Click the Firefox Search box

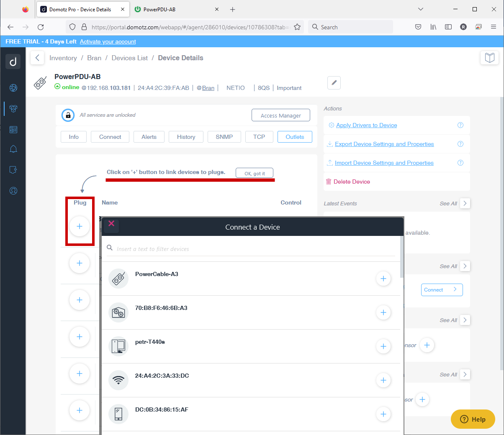pos(350,27)
